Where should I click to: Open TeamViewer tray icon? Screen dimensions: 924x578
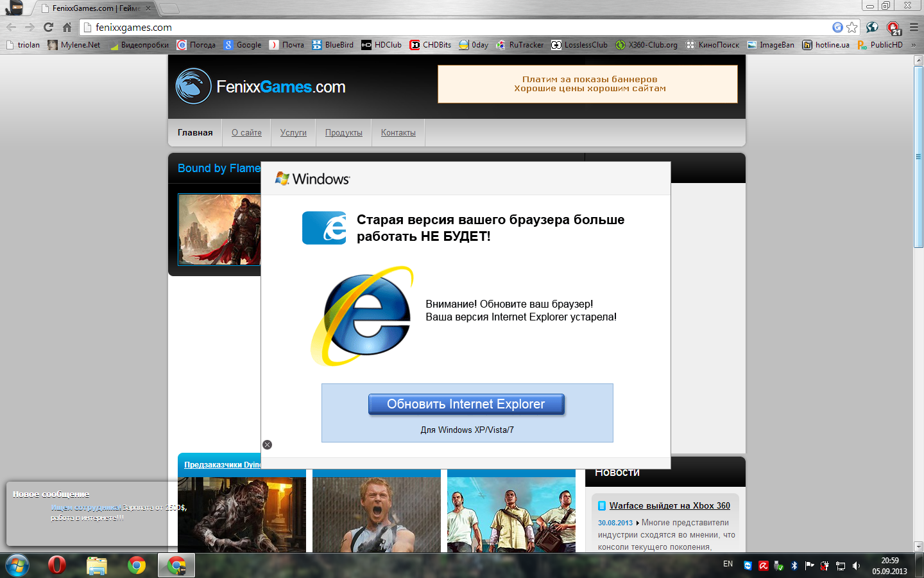pos(748,566)
